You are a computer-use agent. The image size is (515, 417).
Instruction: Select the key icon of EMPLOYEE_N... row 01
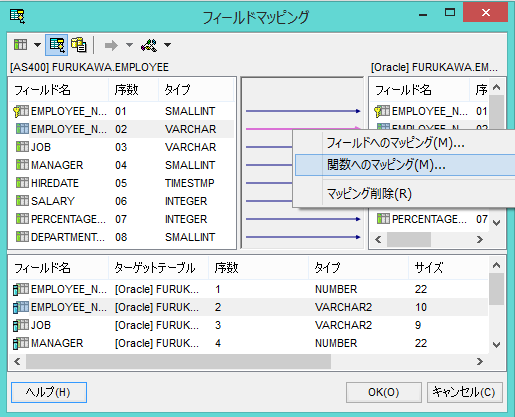click(x=21, y=111)
